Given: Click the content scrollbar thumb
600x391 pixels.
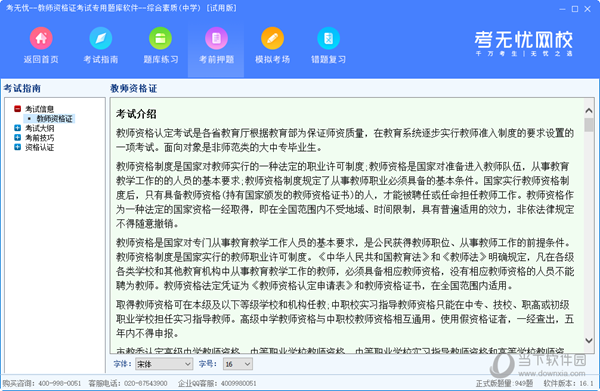Looking at the screenshot, I should pos(589,125).
